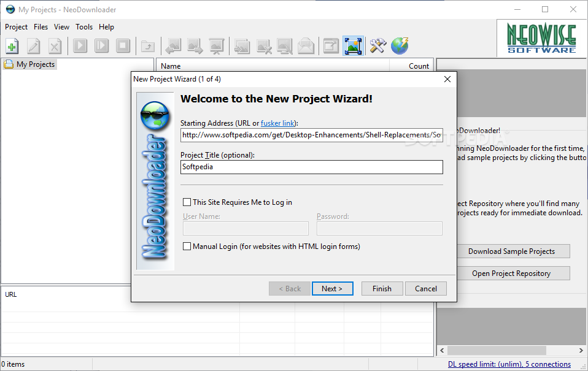Click the right arrow of the horizontal scrollbar
The height and width of the screenshot is (371, 588).
[581, 350]
